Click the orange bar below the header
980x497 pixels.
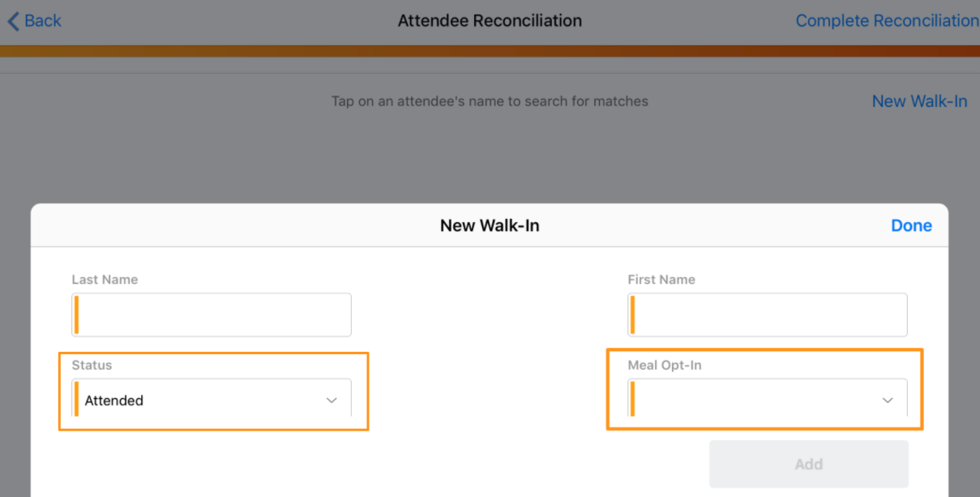(490, 51)
